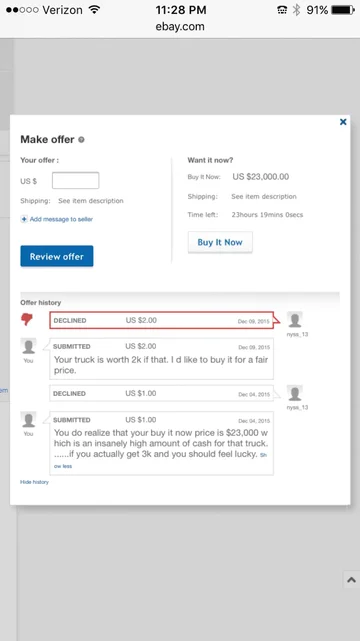Image resolution: width=360 pixels, height=641 pixels.
Task: Tap the ebay.com address bar
Action: 180,27
